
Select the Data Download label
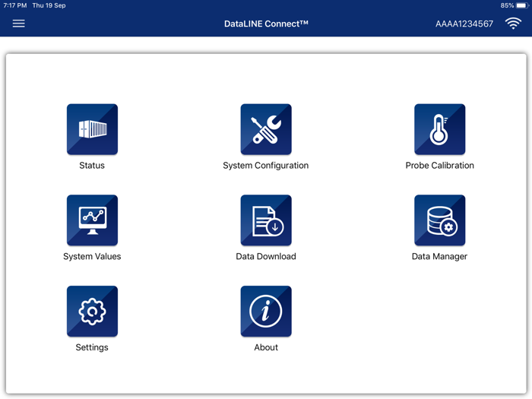point(266,257)
